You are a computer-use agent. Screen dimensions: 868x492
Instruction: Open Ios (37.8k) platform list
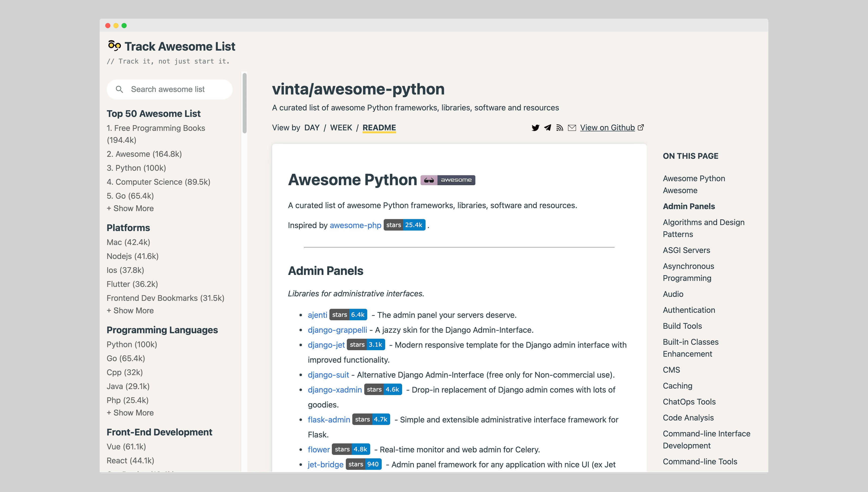(125, 270)
